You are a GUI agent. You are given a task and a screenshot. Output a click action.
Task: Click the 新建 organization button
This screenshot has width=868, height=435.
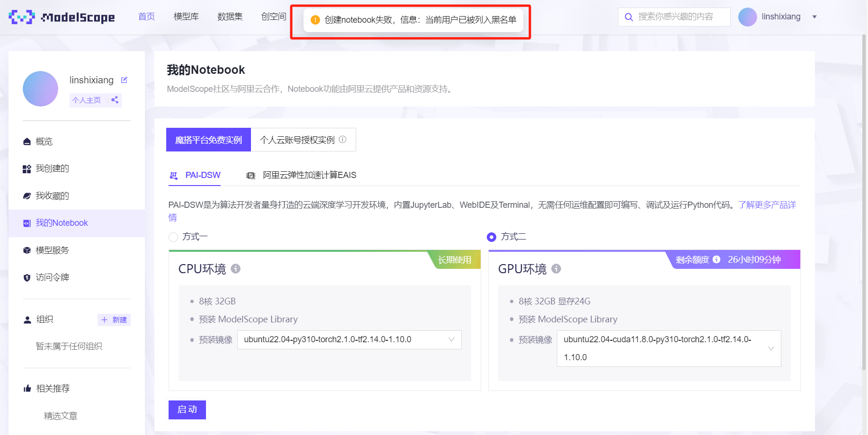(114, 320)
